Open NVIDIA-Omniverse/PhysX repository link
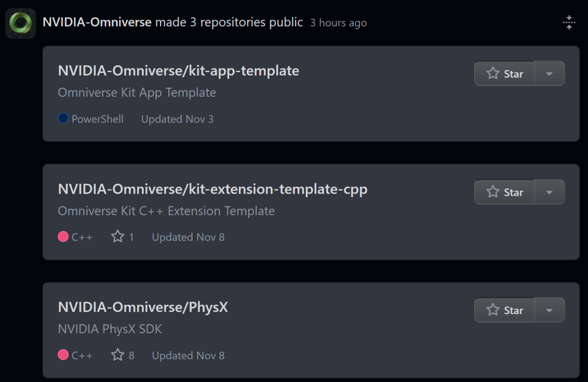 coord(143,307)
